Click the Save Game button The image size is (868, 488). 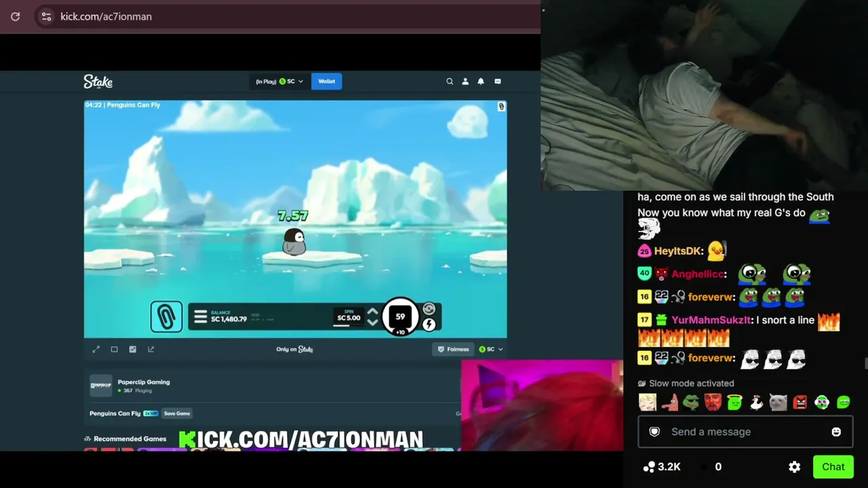tap(177, 413)
